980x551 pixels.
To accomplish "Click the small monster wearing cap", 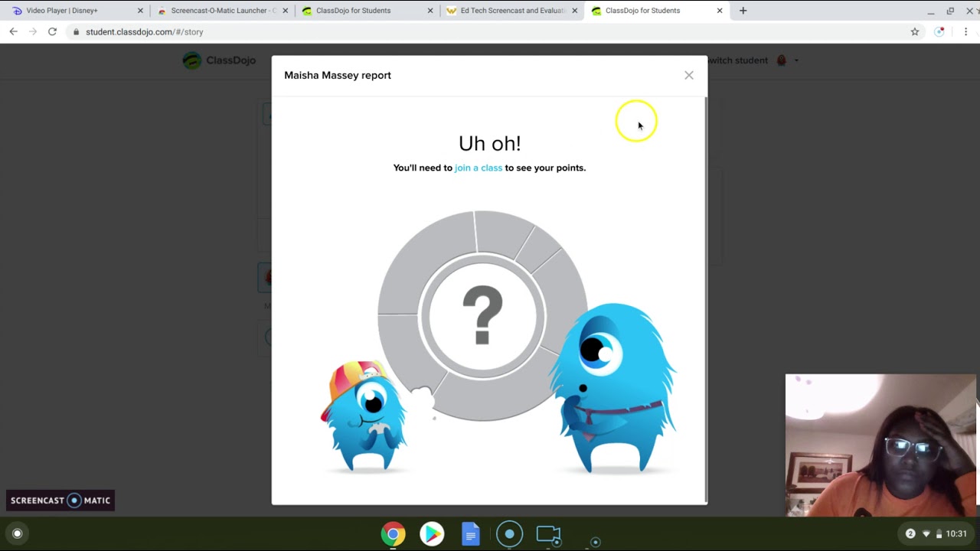I will click(x=364, y=416).
